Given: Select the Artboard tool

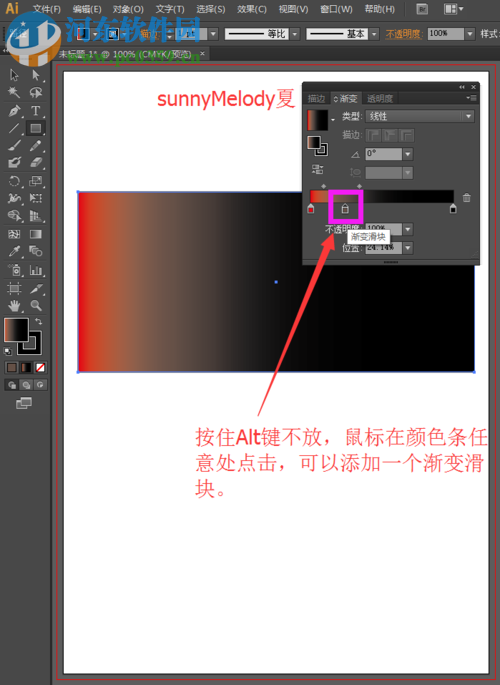Looking at the screenshot, I should point(14,288).
